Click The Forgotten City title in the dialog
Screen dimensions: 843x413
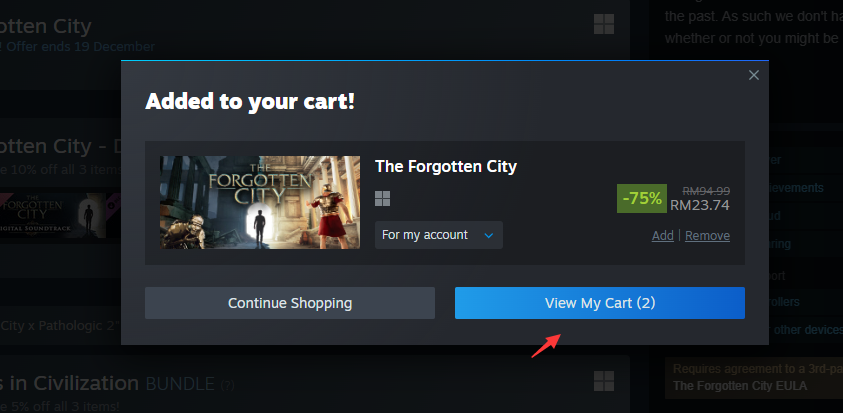(445, 166)
